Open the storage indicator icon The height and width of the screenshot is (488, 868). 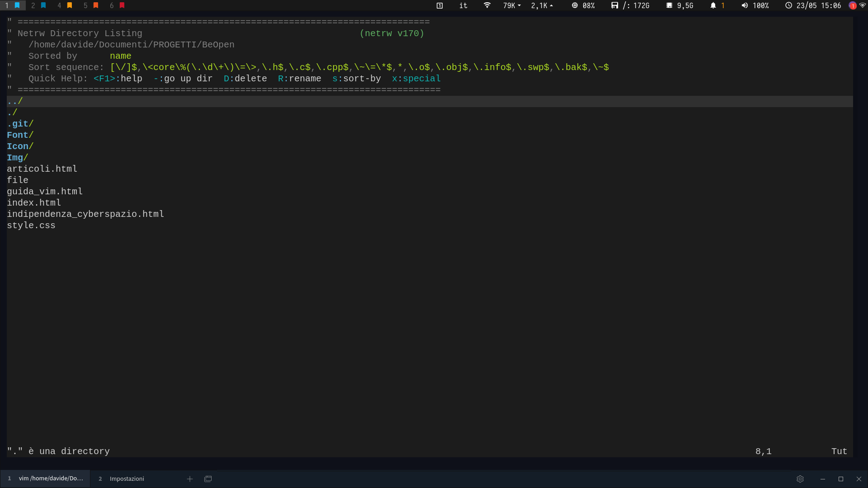pos(615,5)
